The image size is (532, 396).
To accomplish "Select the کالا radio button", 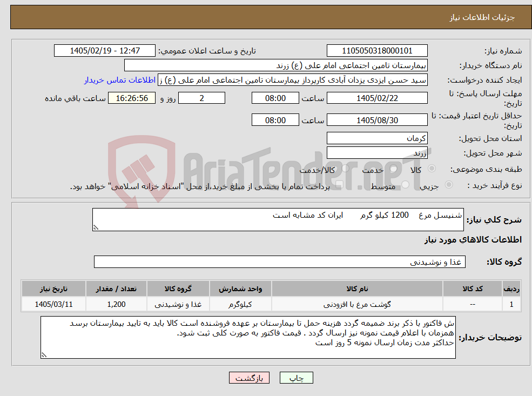I will pos(432,169).
